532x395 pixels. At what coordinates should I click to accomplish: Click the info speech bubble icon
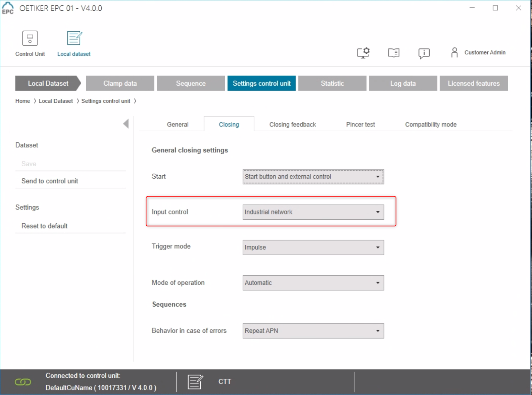424,53
